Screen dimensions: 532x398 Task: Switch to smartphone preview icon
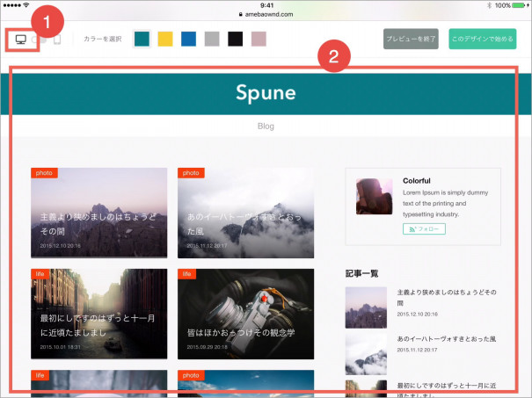click(57, 39)
